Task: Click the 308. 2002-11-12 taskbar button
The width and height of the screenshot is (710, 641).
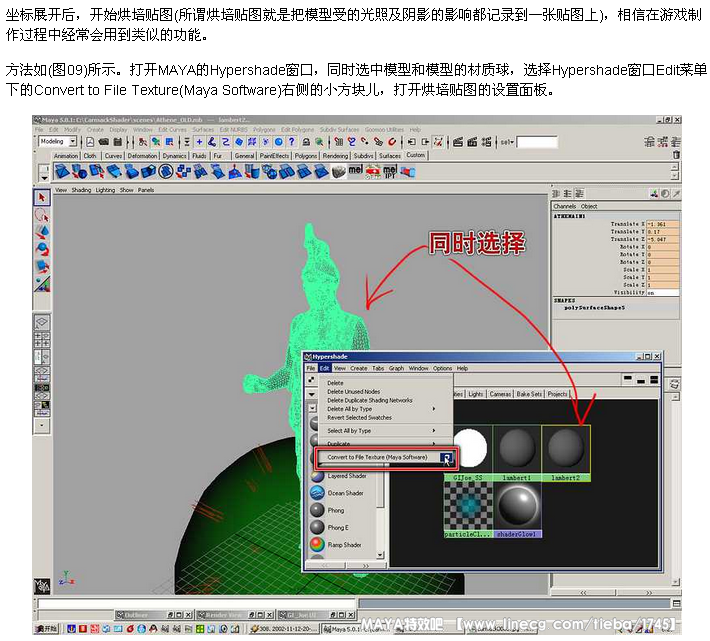Action: [x=283, y=629]
